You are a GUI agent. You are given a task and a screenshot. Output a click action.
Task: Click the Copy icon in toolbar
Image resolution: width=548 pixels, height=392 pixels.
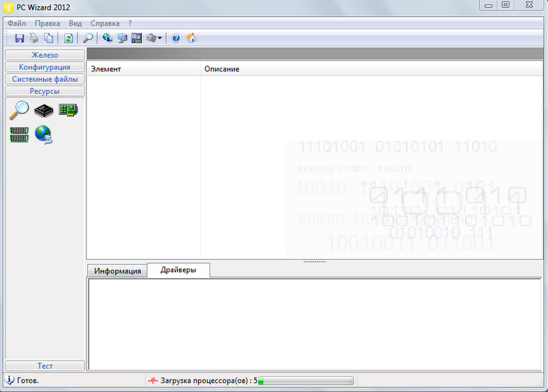coord(49,38)
